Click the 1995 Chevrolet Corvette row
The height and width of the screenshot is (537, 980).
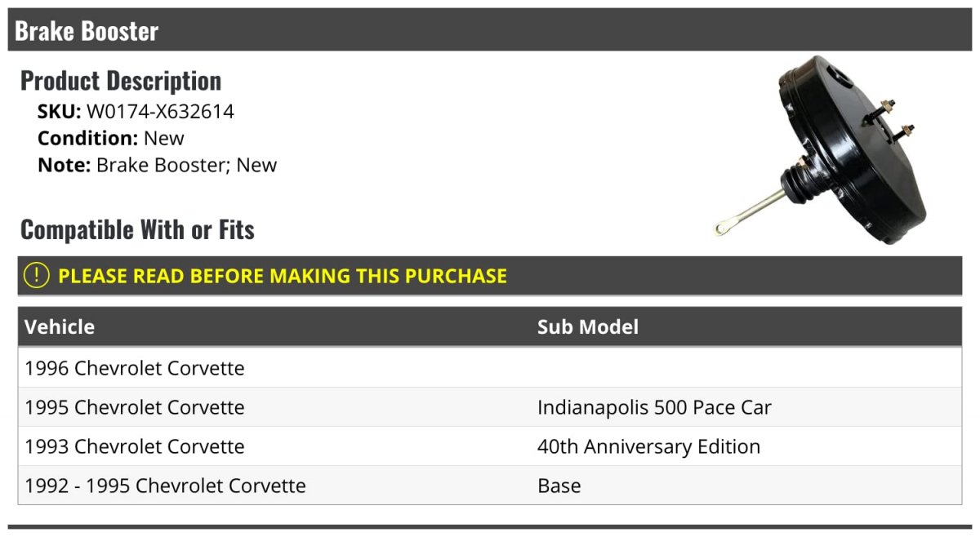point(490,407)
